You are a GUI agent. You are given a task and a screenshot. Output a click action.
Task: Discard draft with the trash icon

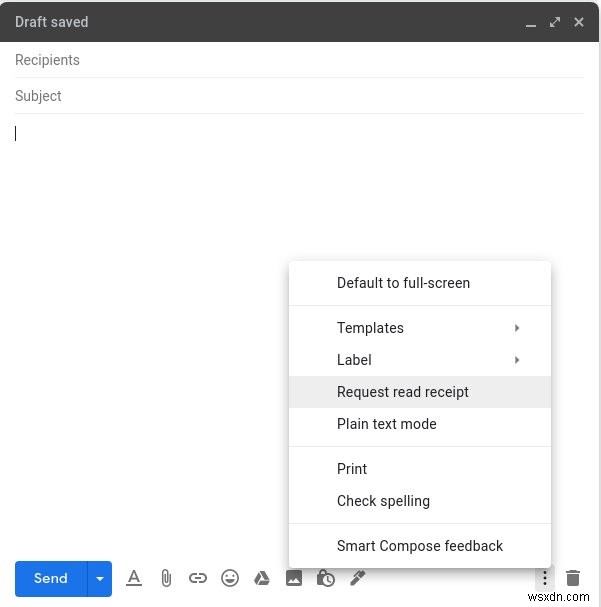tap(573, 578)
